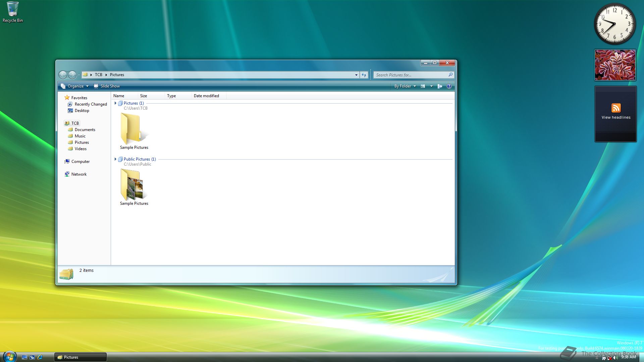Image resolution: width=644 pixels, height=362 pixels.
Task: Sort by the Date modified column header
Action: pos(209,96)
